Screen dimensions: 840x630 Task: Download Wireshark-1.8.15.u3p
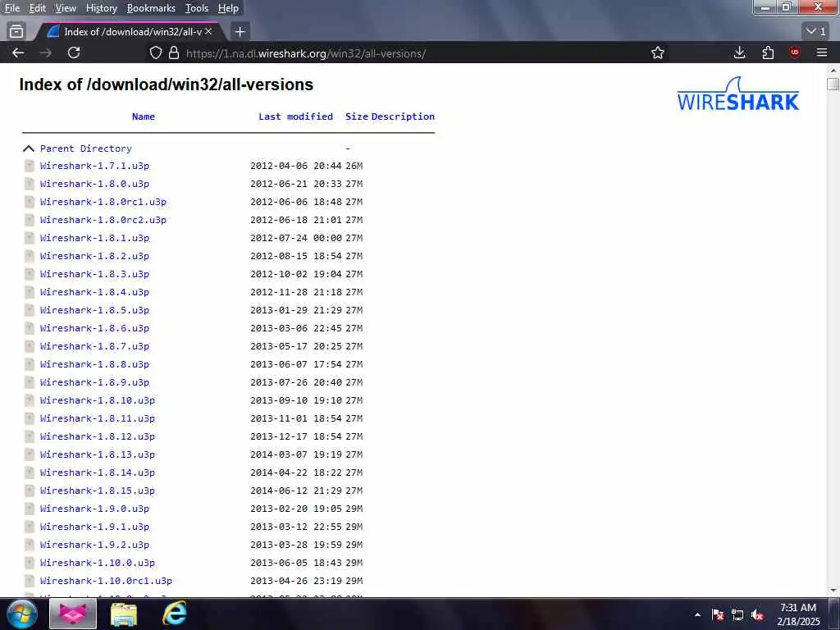coord(98,491)
